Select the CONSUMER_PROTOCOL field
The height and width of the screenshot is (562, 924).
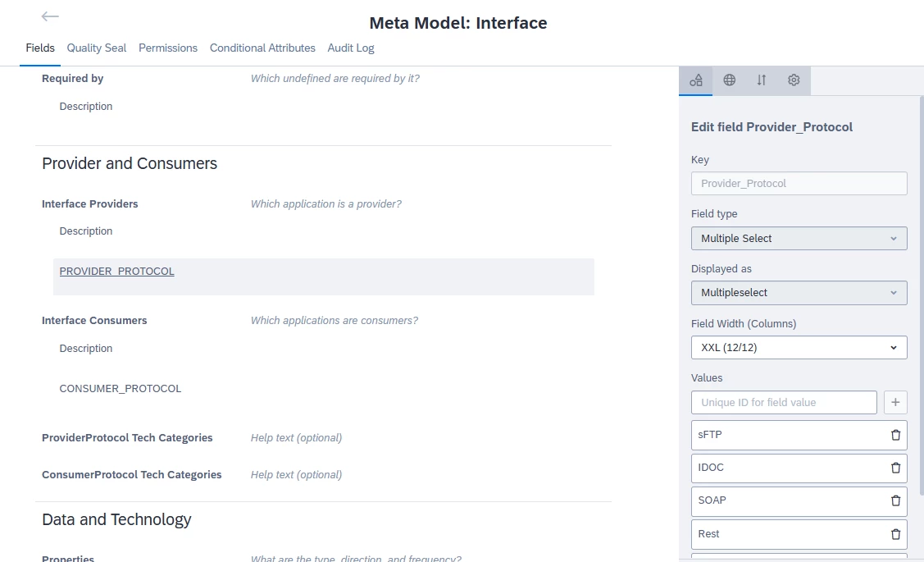click(121, 388)
